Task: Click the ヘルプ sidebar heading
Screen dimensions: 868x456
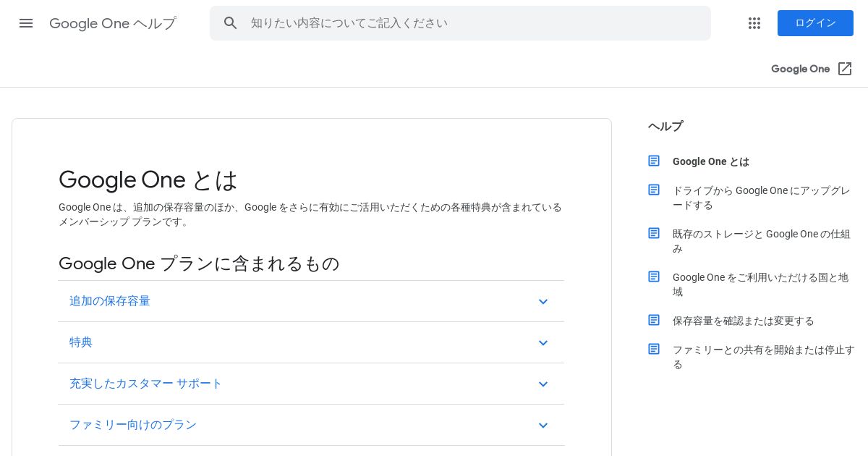Action: pyautogui.click(x=665, y=126)
